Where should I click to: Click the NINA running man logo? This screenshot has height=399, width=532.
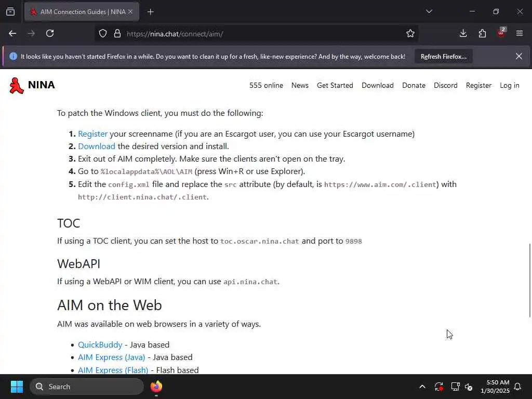16,86
